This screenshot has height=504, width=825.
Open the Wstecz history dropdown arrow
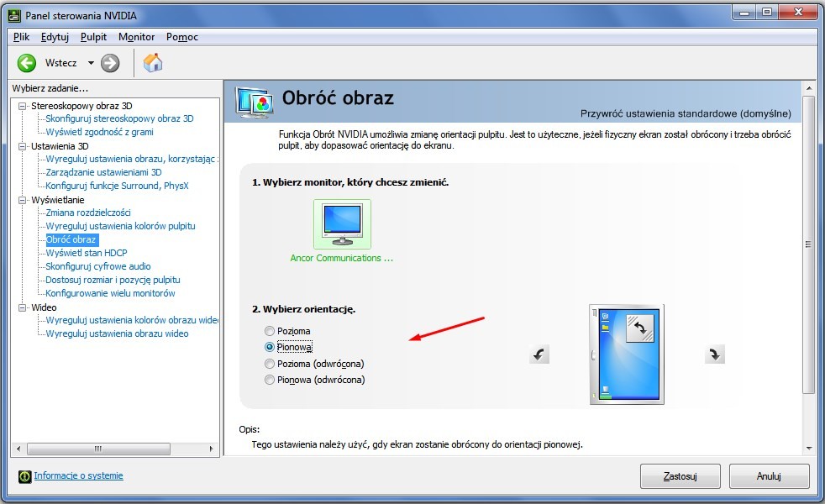pos(91,63)
